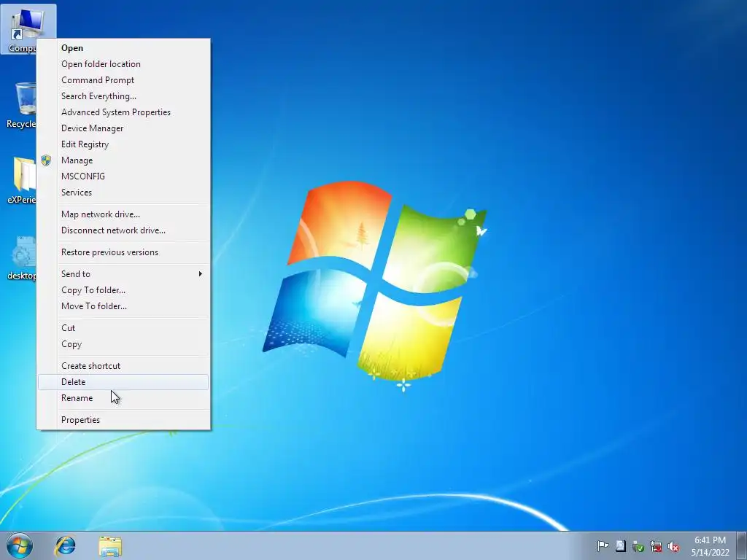Open Device Manager from the menu

(x=123, y=128)
